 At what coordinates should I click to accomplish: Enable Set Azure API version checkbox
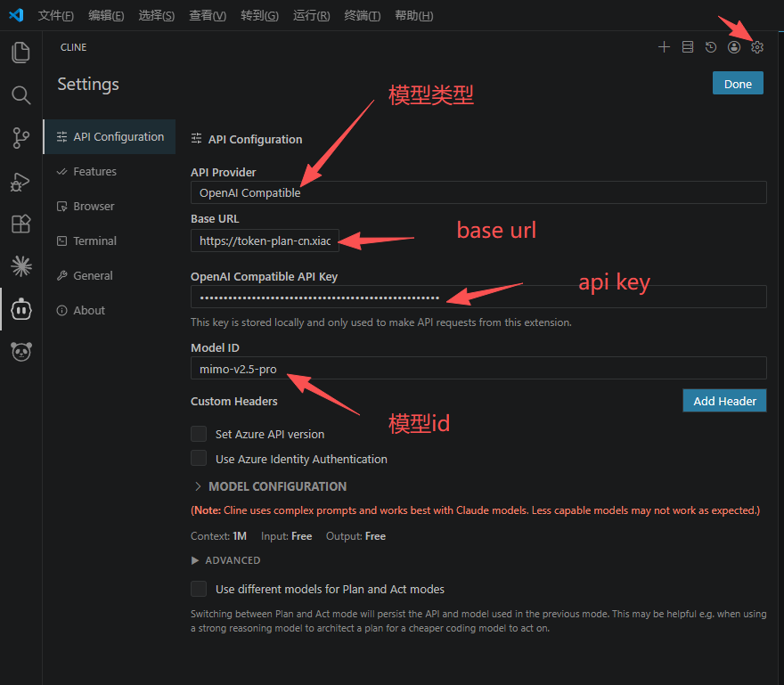(199, 434)
